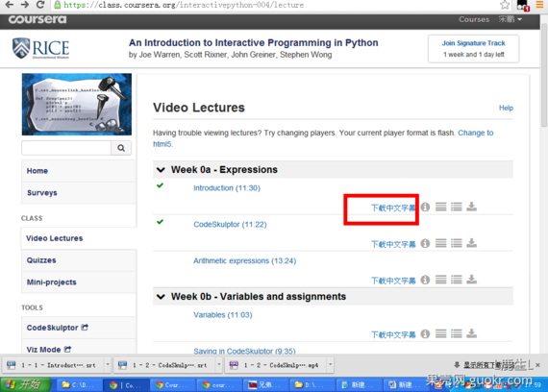548x392 pixels.
Task: Click the sidebar search input field
Action: [x=66, y=148]
